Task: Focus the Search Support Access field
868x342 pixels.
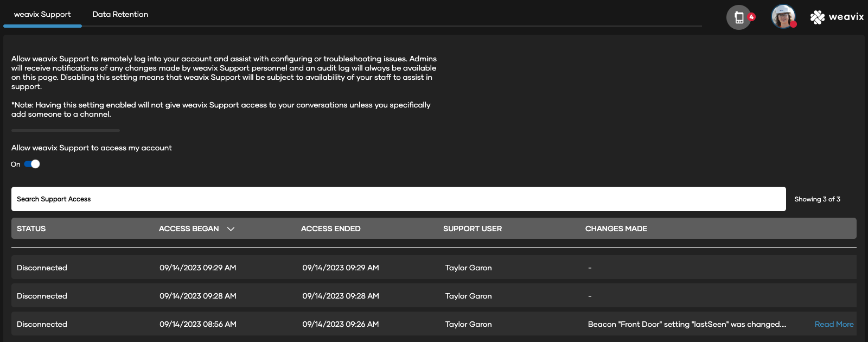Action: coord(399,199)
